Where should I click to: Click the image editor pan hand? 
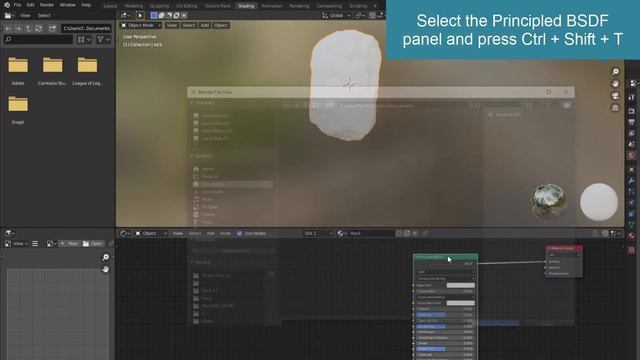click(106, 269)
